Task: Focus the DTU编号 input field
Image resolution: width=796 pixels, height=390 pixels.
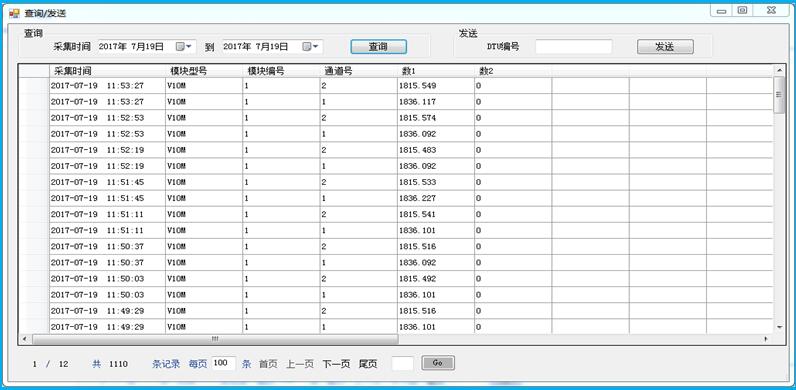Action: [574, 47]
